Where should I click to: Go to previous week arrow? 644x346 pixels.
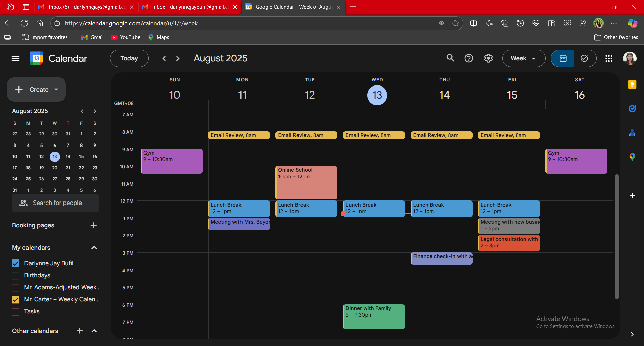(x=164, y=58)
